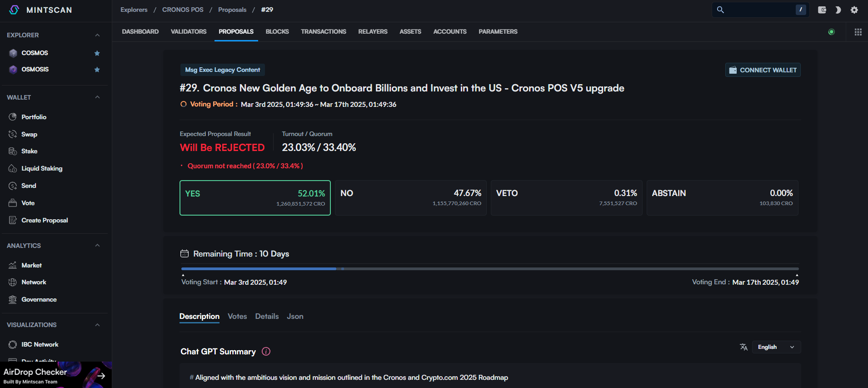The width and height of the screenshot is (868, 388).
Task: Open the AirDrop Checker banner
Action: (x=56, y=375)
